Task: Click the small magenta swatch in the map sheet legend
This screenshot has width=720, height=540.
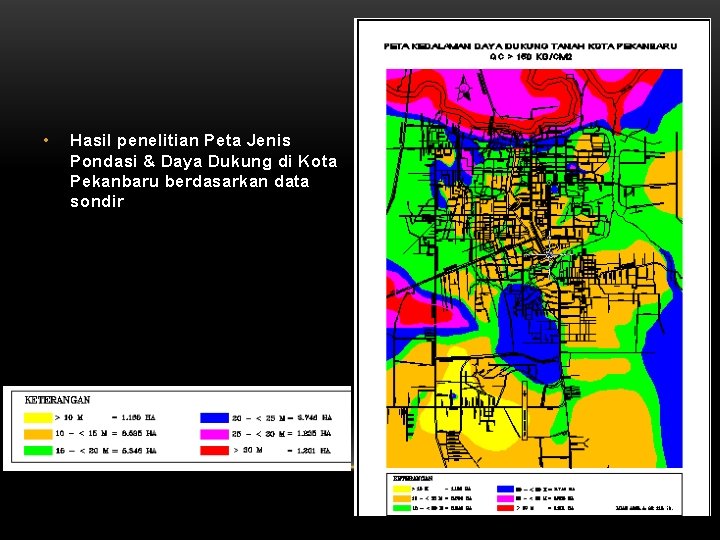Action: tap(505, 499)
